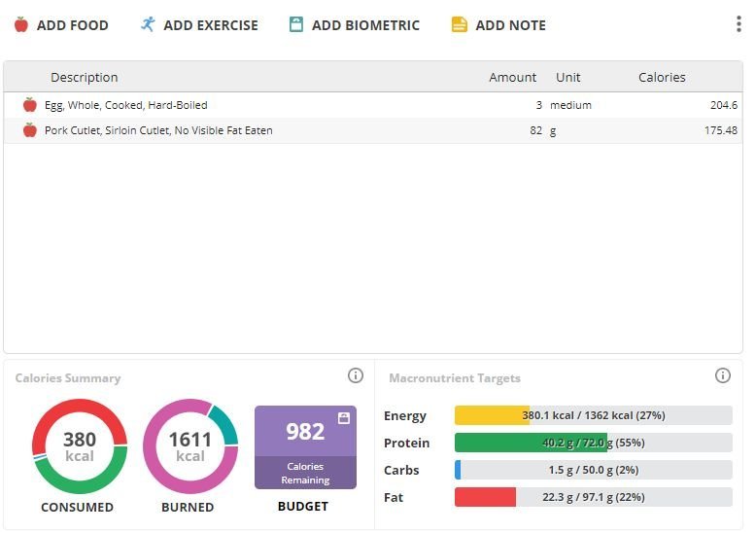The image size is (756, 533).
Task: Open the Macronutrient Targets info icon
Action: [722, 375]
